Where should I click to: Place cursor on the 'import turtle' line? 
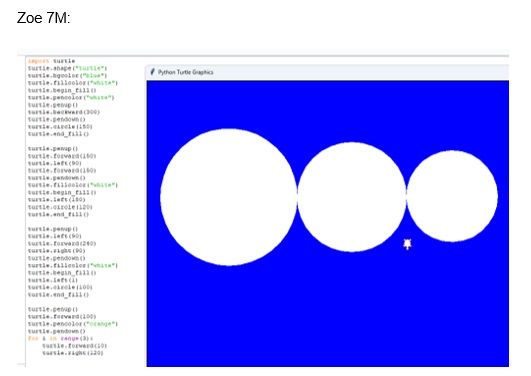(x=51, y=61)
